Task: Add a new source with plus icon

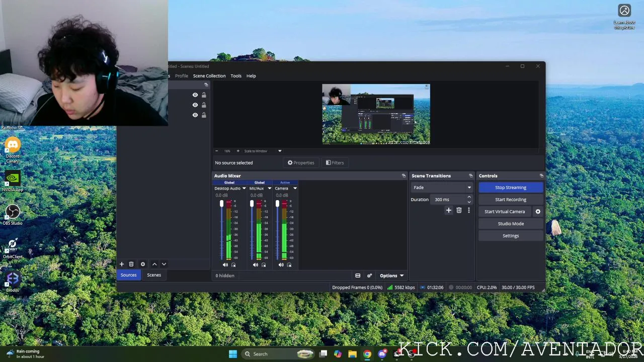Action: pos(121,264)
